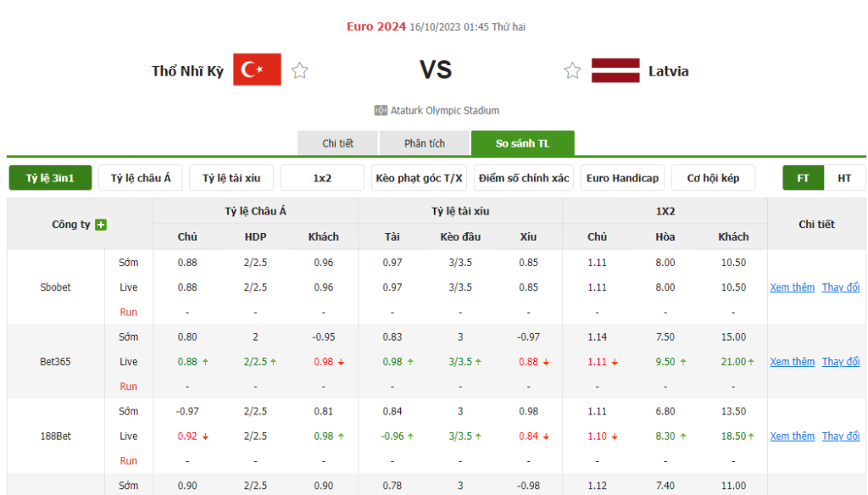Click 188Bet Sớm draw odds 6.80
The image size is (868, 495).
(x=665, y=411)
